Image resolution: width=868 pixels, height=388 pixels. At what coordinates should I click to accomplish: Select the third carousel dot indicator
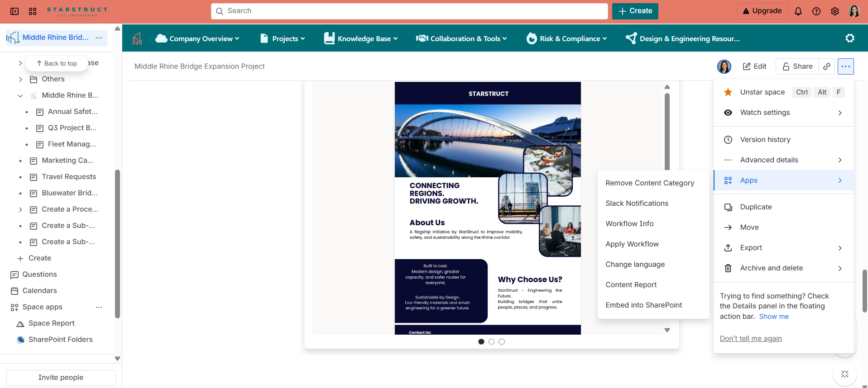click(x=502, y=342)
